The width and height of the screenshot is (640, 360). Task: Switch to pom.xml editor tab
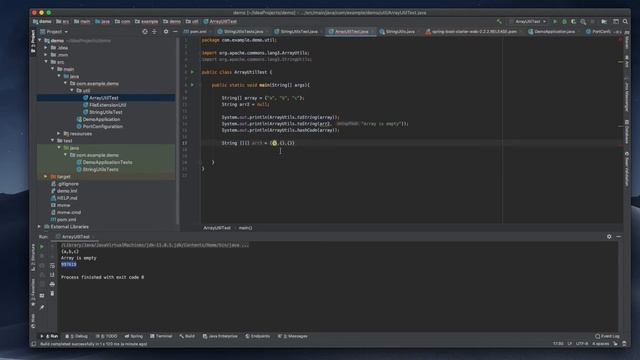[195, 31]
